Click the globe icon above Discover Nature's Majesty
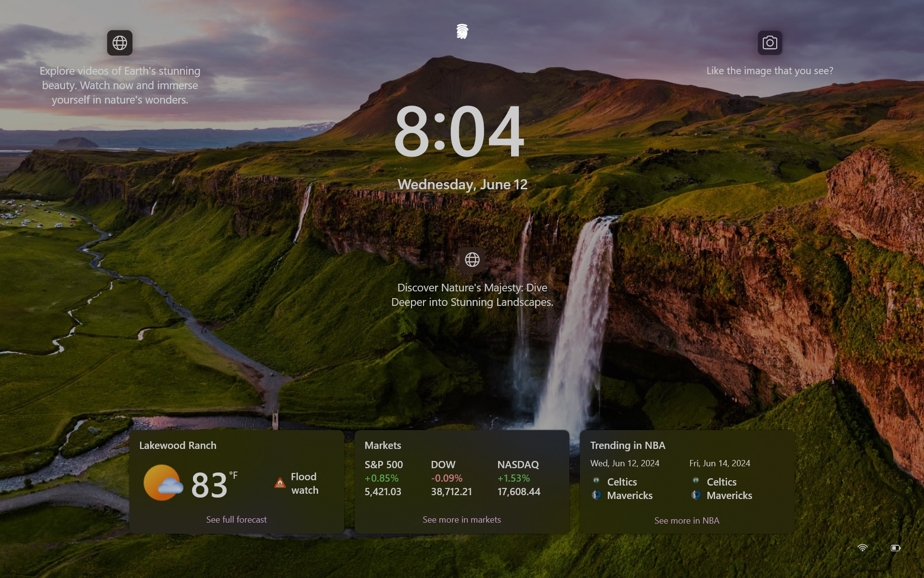Viewport: 924px width, 578px height. (x=472, y=260)
